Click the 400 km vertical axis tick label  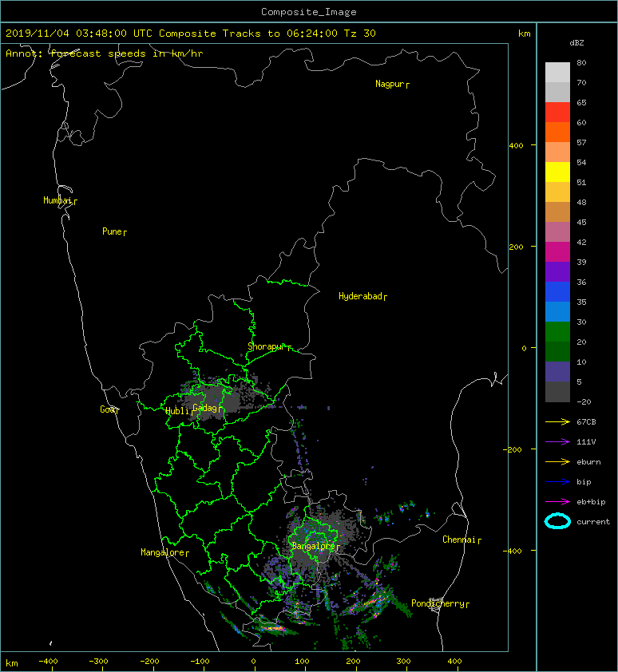pyautogui.click(x=516, y=146)
